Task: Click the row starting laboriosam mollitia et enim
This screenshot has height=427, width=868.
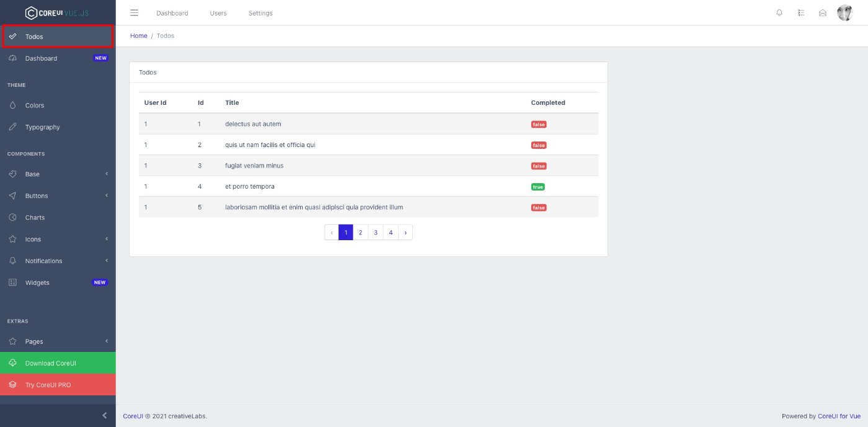Action: 368,207
